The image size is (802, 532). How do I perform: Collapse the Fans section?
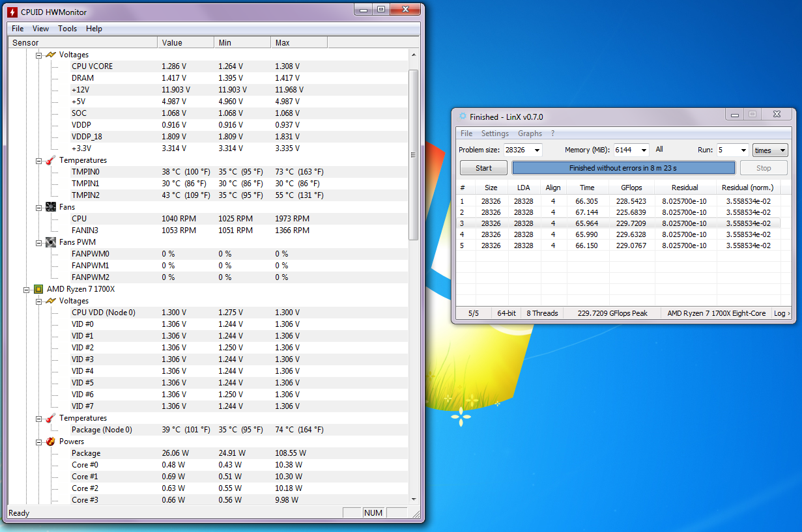(39, 207)
